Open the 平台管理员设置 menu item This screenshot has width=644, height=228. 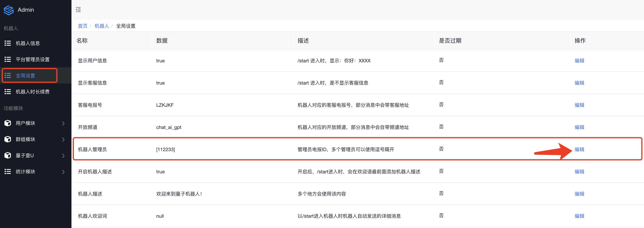tap(33, 60)
